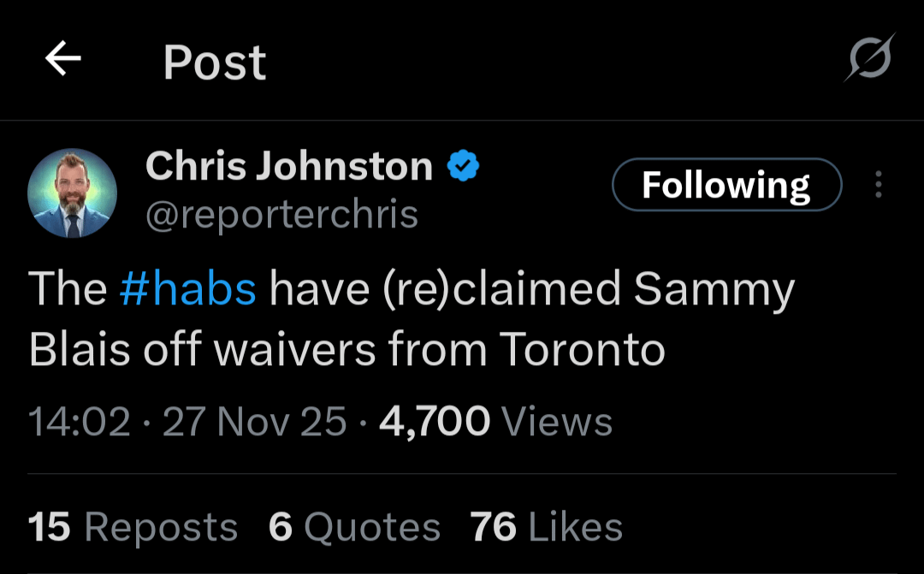Tap the blue verified badge next to Chris Johnston
924x574 pixels.
[x=462, y=165]
